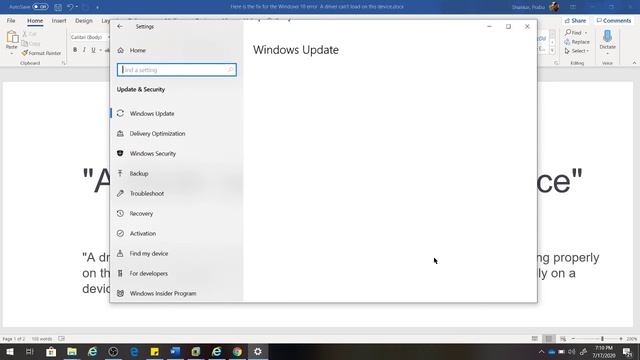Open Microsoft Store from the taskbar

pos(51,351)
